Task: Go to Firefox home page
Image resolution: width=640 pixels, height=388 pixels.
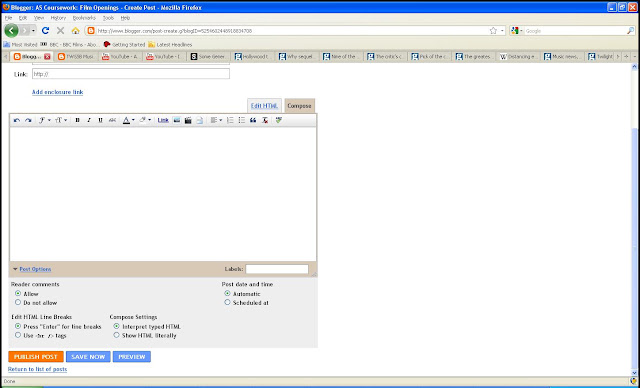Action: [x=75, y=31]
